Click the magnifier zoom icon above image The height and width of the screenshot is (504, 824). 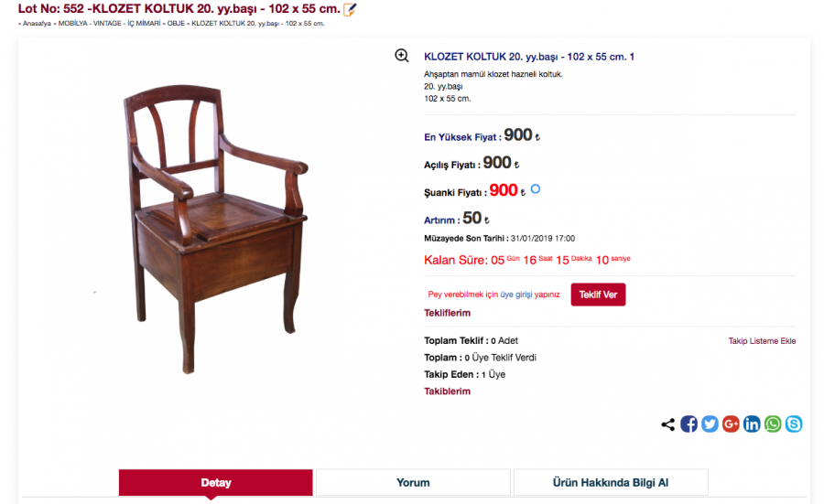tap(402, 55)
